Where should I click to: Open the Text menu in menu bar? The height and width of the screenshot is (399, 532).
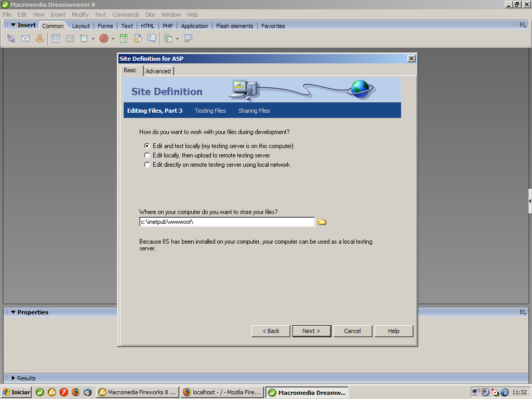(100, 15)
